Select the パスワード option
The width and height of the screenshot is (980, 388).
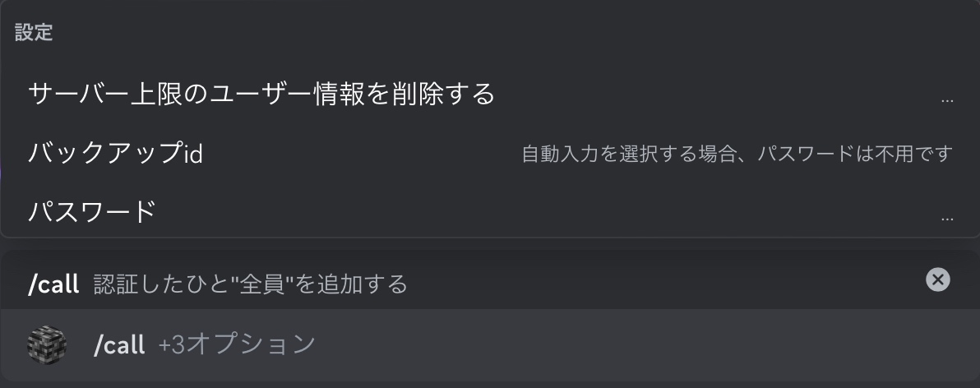coord(490,211)
